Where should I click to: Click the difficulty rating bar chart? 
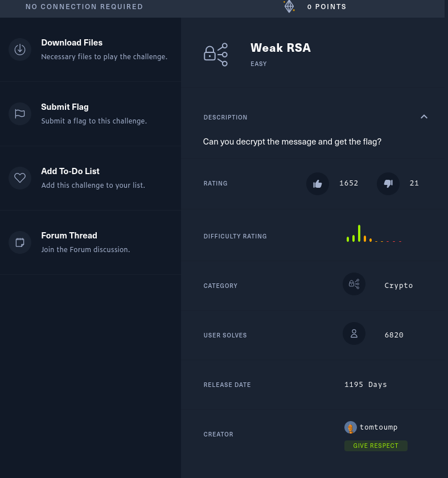tap(374, 233)
